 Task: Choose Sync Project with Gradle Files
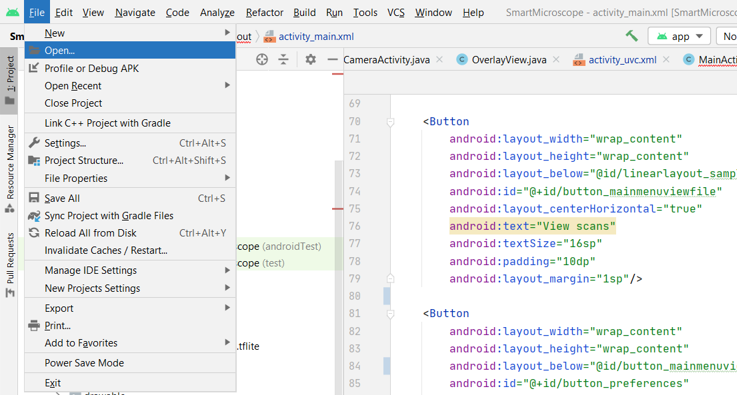click(x=130, y=216)
